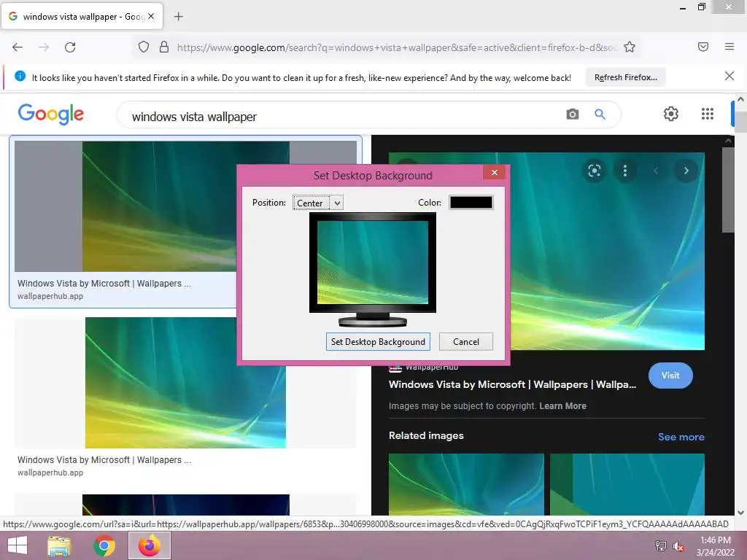Image resolution: width=747 pixels, height=560 pixels.
Task: Reload the current page
Action: point(70,47)
